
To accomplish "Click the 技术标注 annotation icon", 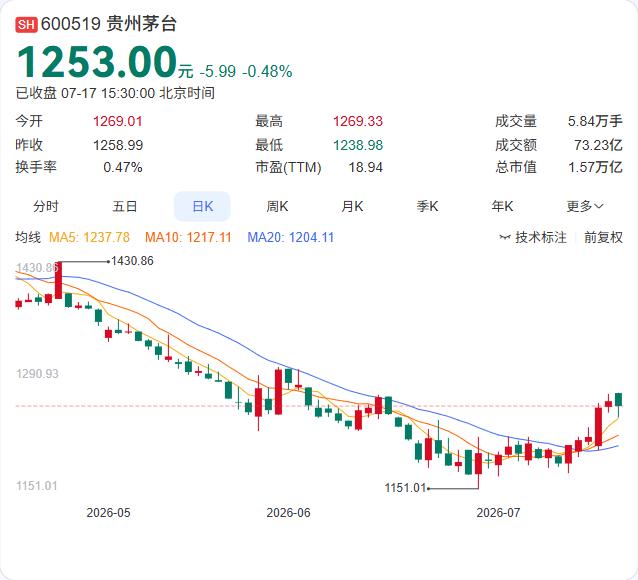I will point(505,237).
